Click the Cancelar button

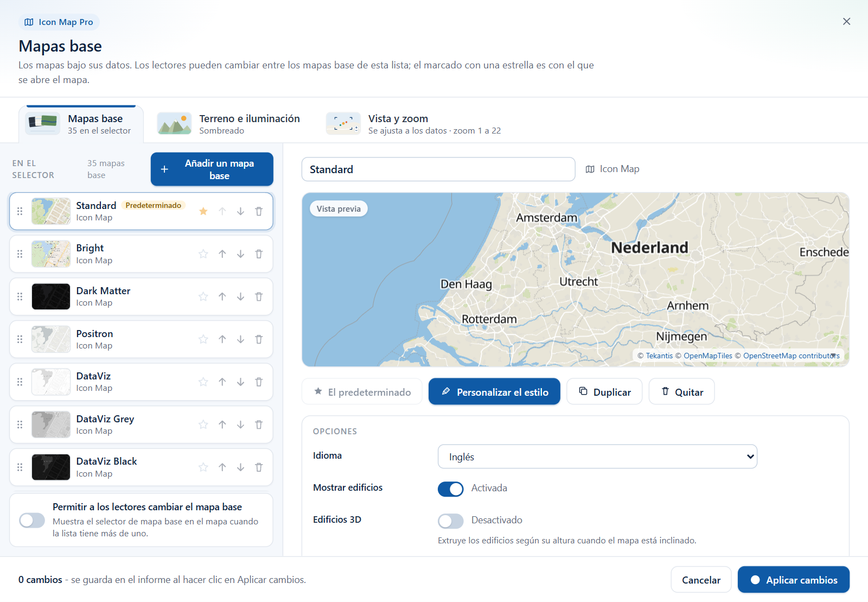[x=701, y=580]
